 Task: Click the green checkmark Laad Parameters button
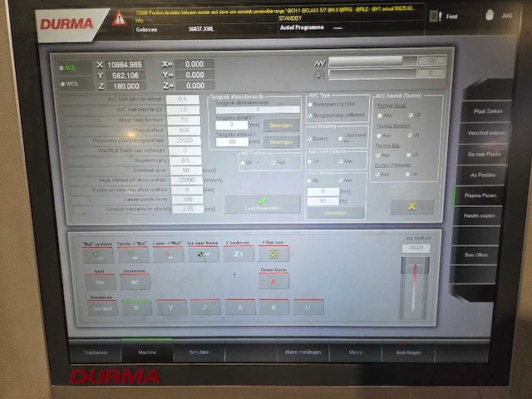coord(263,204)
